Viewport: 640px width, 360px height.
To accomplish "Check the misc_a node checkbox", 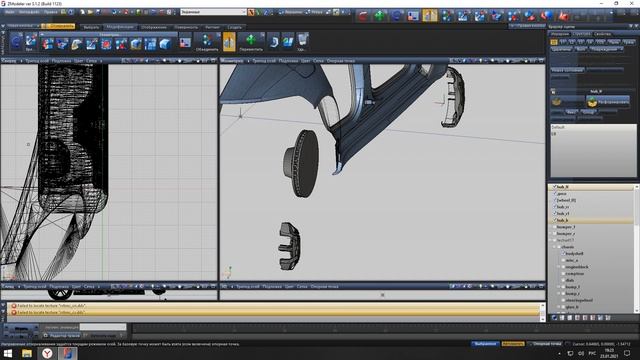I will 563,260.
